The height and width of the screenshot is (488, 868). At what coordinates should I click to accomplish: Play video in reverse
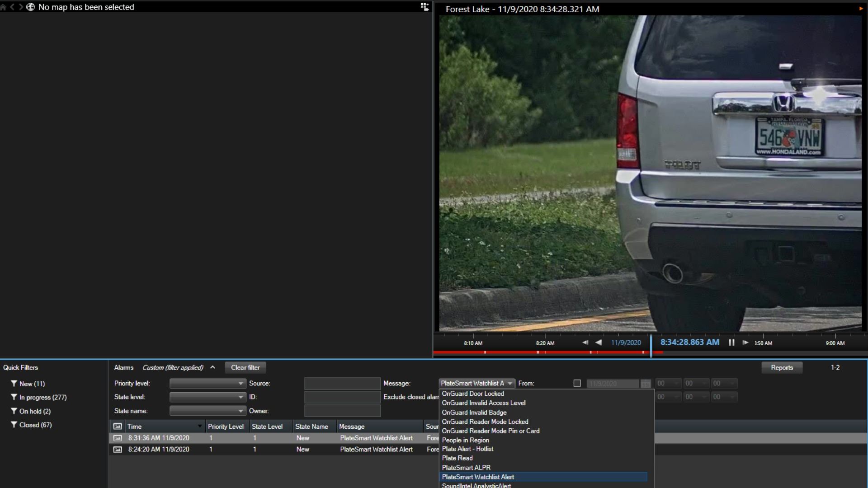coord(599,343)
